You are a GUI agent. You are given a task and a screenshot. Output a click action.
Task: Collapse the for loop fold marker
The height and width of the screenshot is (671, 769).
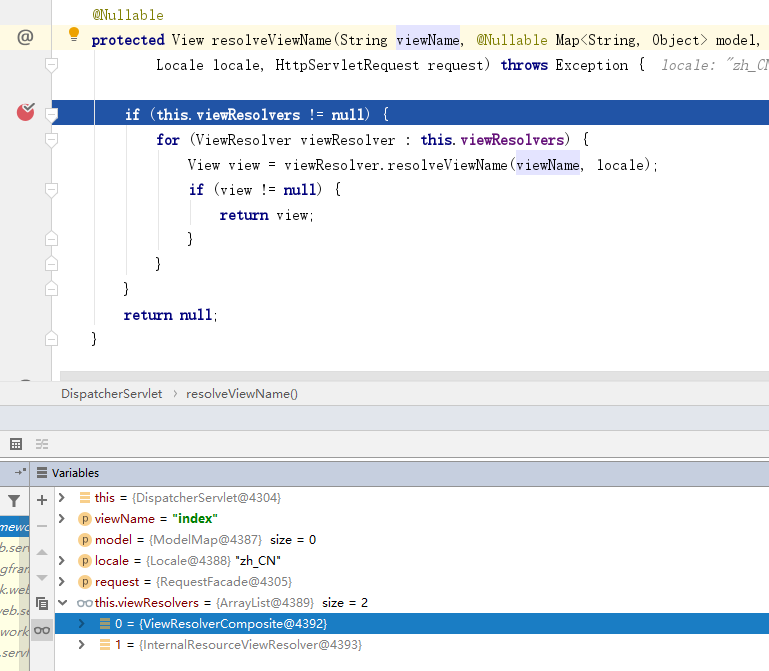(51, 140)
